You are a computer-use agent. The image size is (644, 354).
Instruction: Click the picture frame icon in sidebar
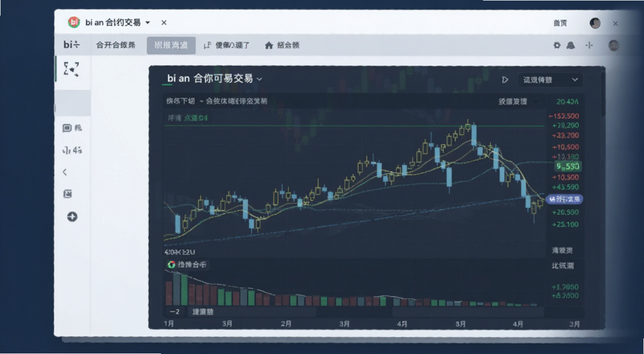click(68, 194)
